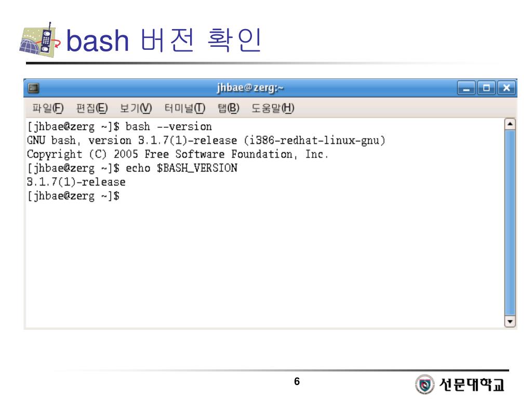Click the 'echo $BASH_VERSION' command line
Viewport: 532px width, 399px height.
coord(132,168)
